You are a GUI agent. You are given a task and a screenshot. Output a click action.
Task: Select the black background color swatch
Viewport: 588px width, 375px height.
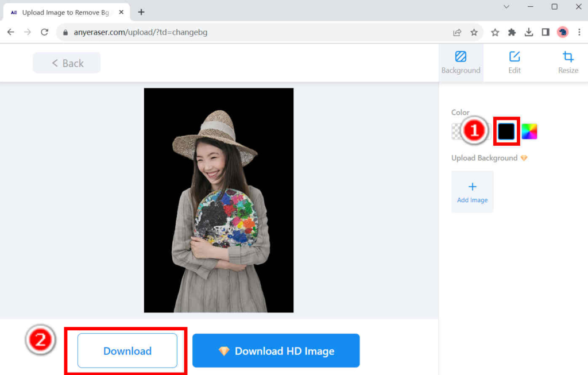click(x=506, y=131)
